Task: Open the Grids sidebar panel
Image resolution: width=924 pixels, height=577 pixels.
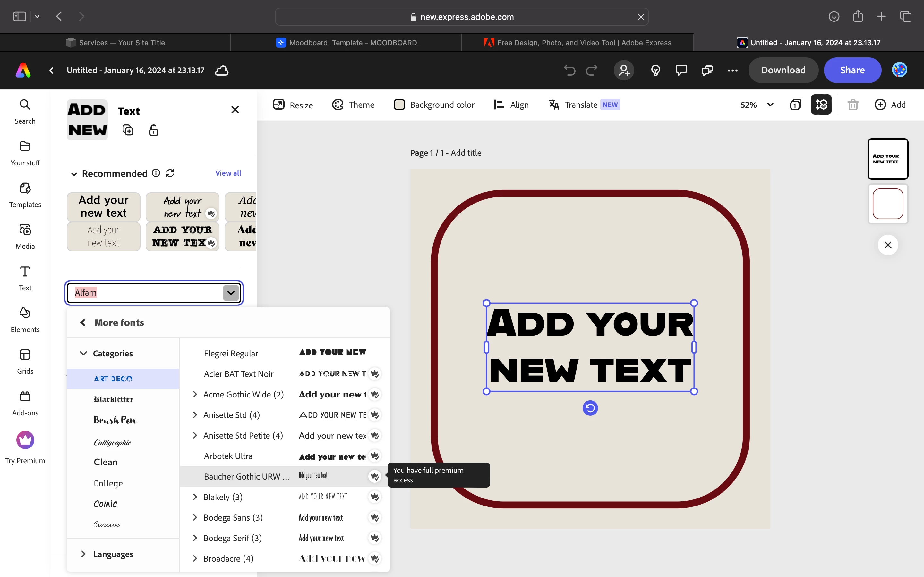Action: [x=25, y=361]
